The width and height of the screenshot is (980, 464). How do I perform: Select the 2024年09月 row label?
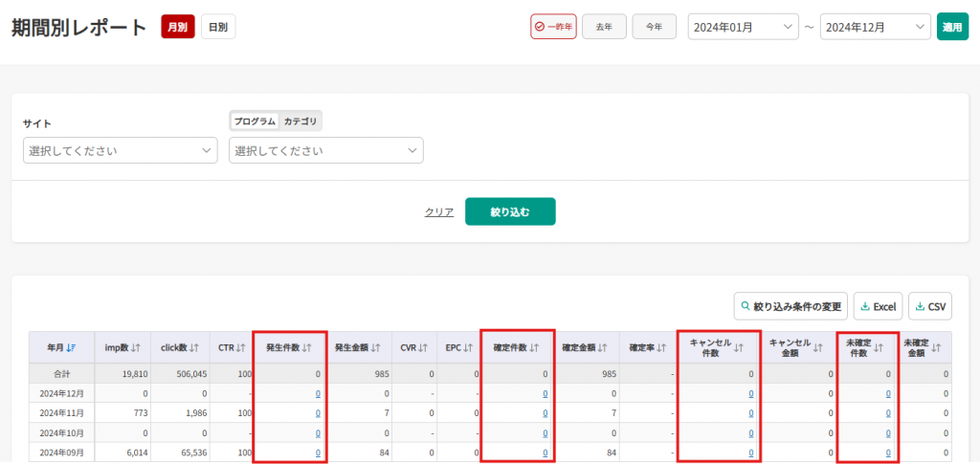(x=61, y=453)
